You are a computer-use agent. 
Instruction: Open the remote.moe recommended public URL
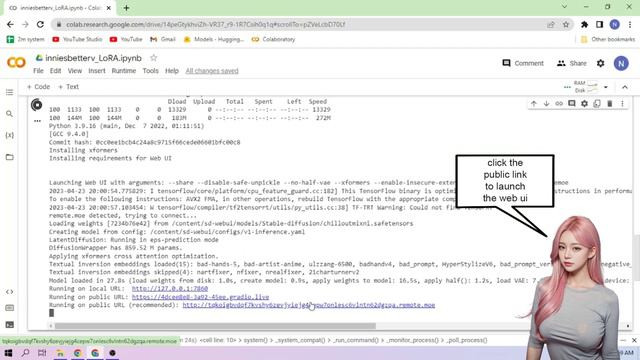pyautogui.click(x=309, y=305)
